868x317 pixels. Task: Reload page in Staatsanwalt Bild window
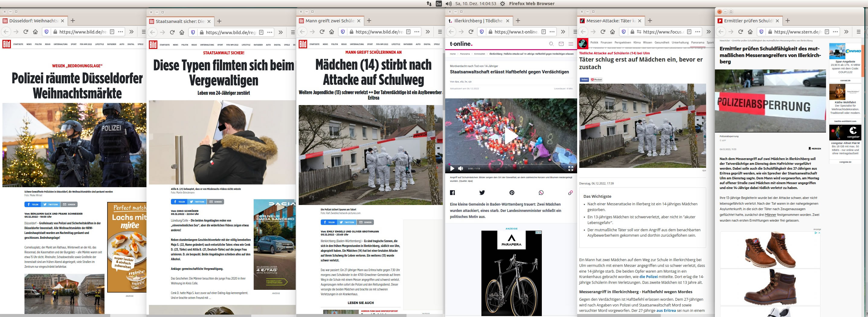tap(172, 32)
